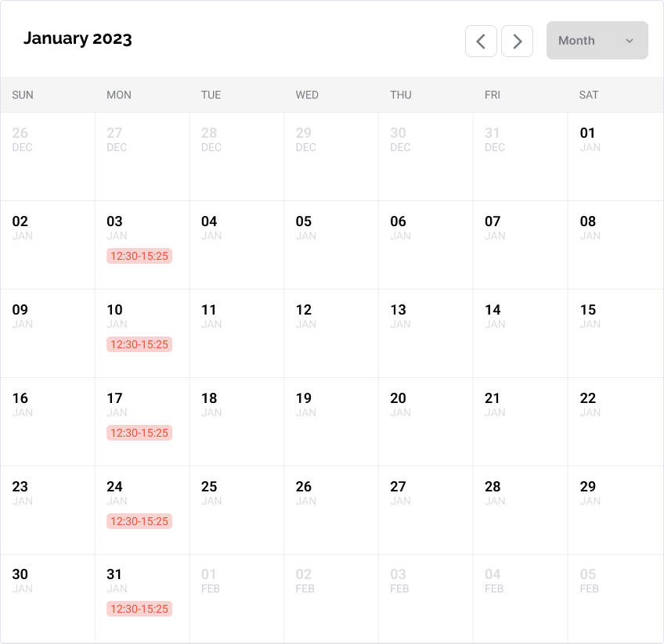This screenshot has height=644, width=664.
Task: Open the 12:30-15:25 event on January 24
Action: (139, 521)
